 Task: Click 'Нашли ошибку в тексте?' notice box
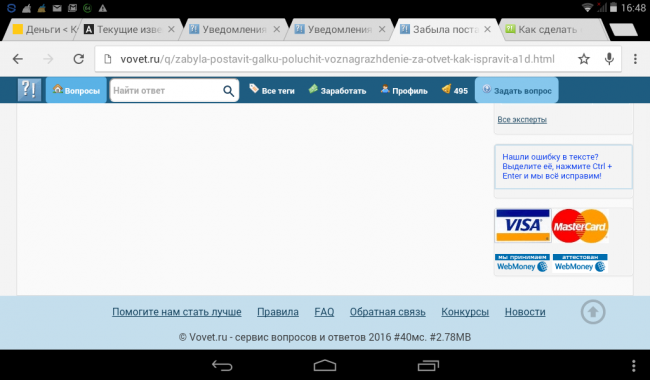(x=563, y=167)
